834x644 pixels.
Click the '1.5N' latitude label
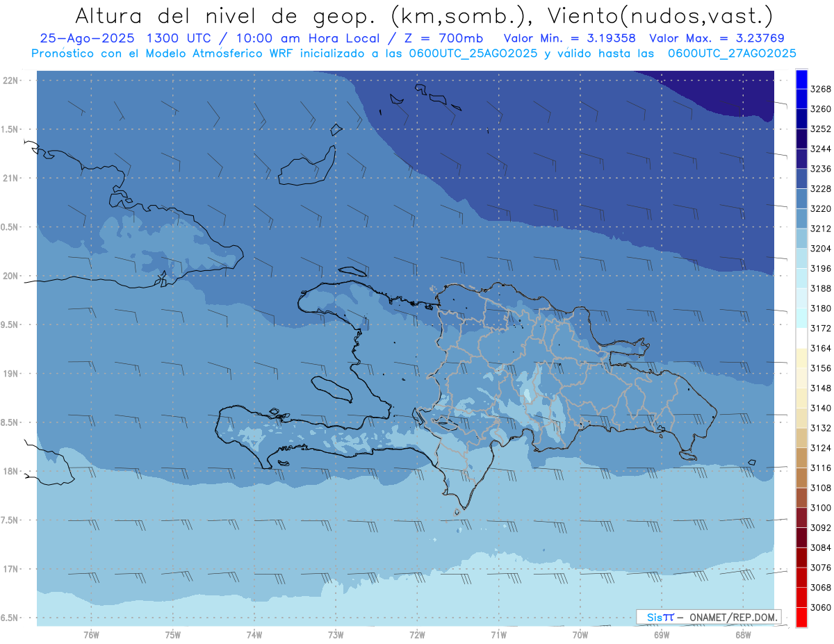pos(9,129)
